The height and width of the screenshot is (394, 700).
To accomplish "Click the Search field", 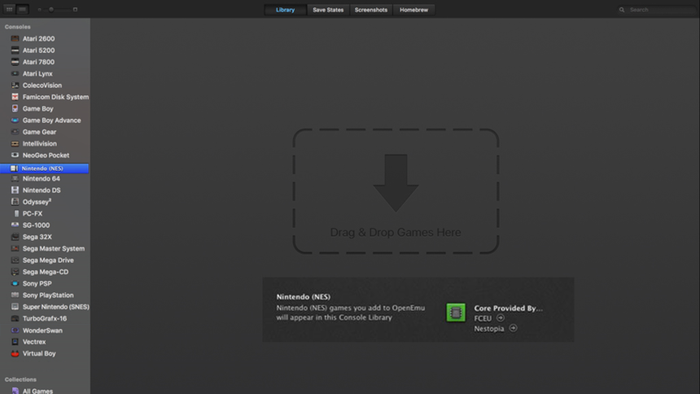I will coord(657,9).
